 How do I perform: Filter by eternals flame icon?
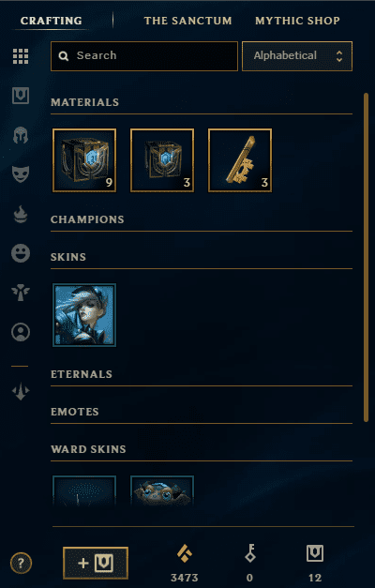(x=21, y=215)
